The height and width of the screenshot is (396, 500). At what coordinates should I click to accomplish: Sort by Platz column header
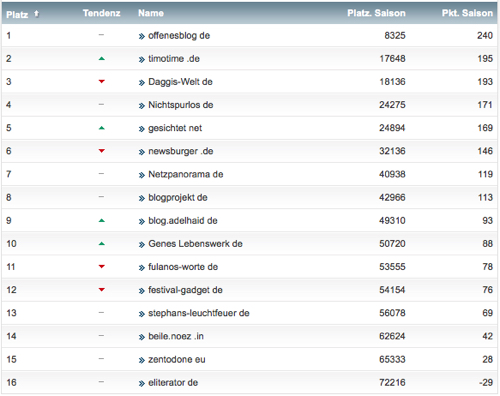pos(17,14)
